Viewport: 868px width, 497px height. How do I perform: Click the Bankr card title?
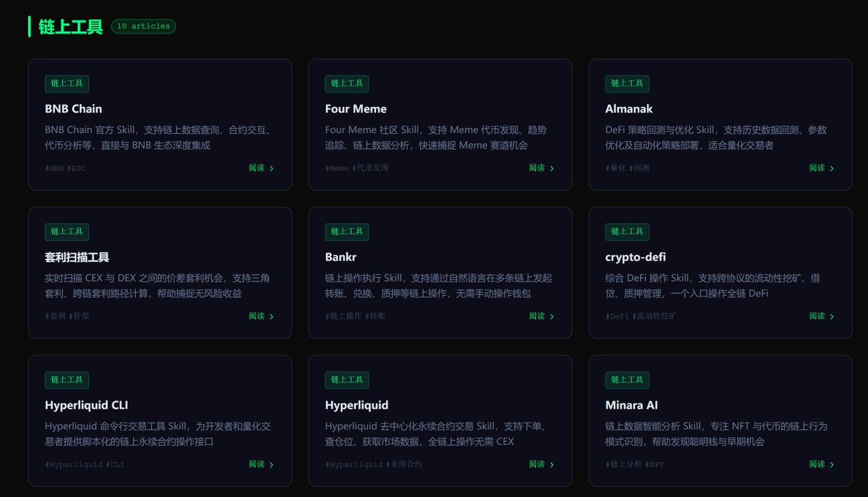341,257
